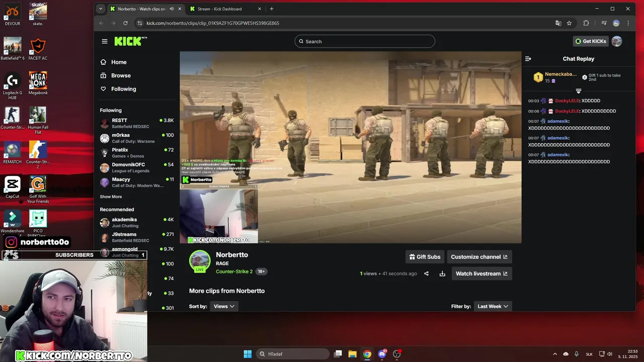Open Discord from taskbar

coord(382,354)
